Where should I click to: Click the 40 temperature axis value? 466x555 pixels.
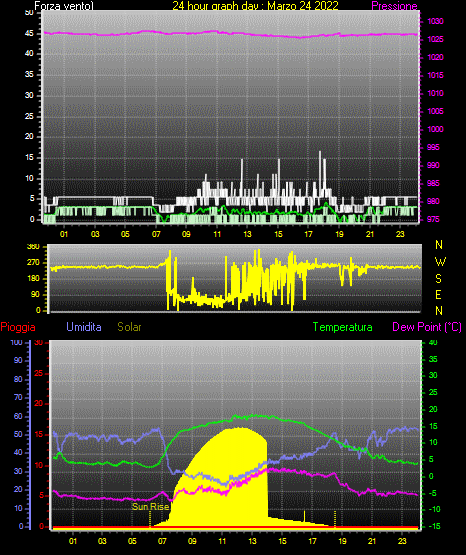[433, 342]
